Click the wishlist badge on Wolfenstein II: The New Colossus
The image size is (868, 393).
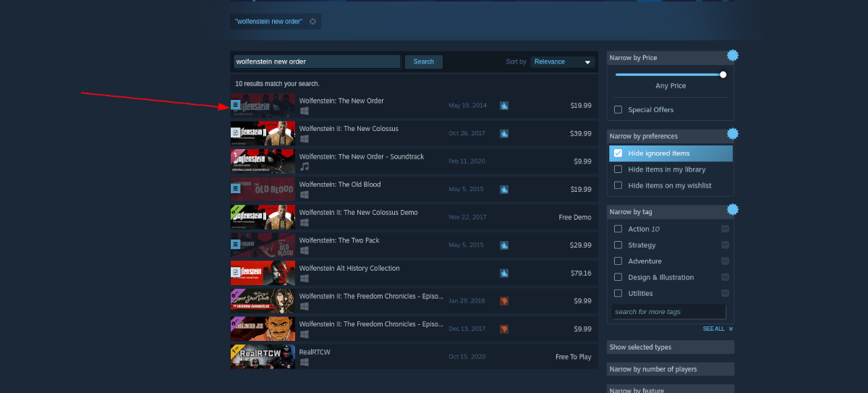[235, 132]
